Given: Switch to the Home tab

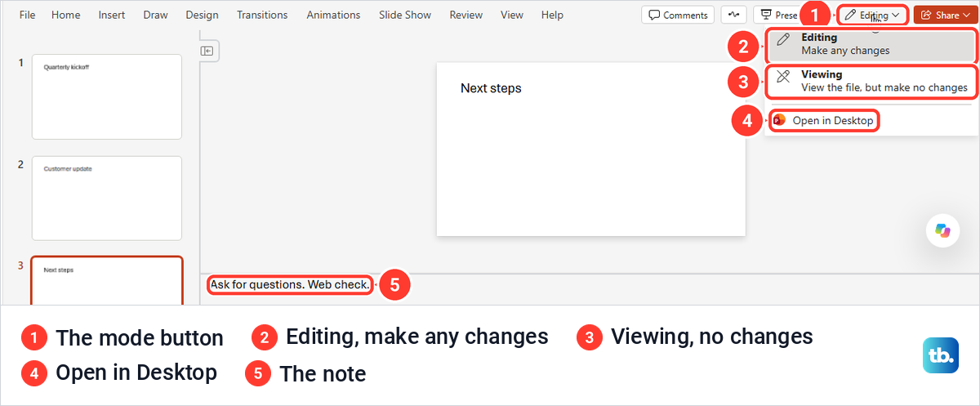Looking at the screenshot, I should pos(65,15).
